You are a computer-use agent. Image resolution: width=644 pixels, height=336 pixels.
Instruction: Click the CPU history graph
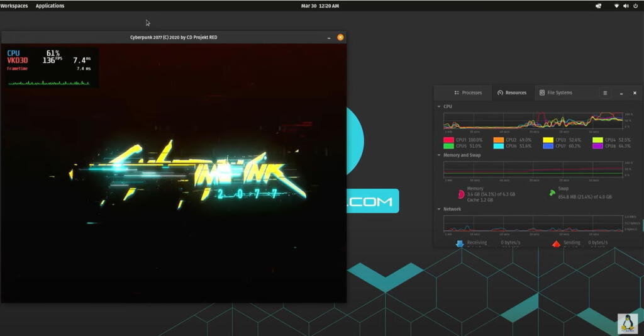click(x=533, y=121)
